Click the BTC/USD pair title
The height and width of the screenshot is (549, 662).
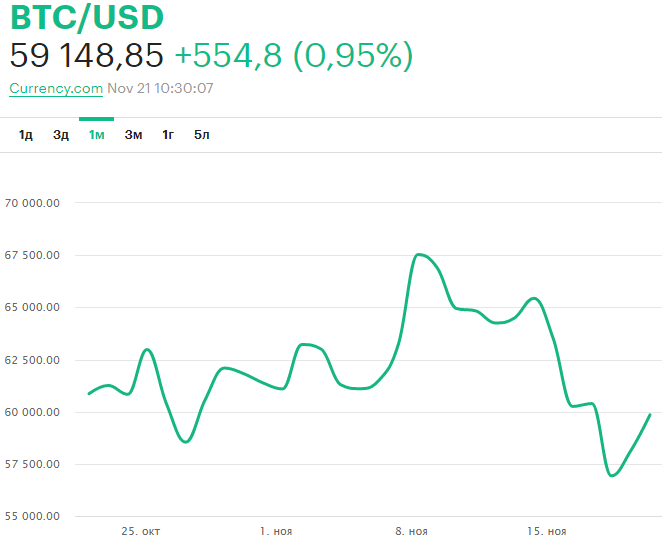pyautogui.click(x=87, y=18)
